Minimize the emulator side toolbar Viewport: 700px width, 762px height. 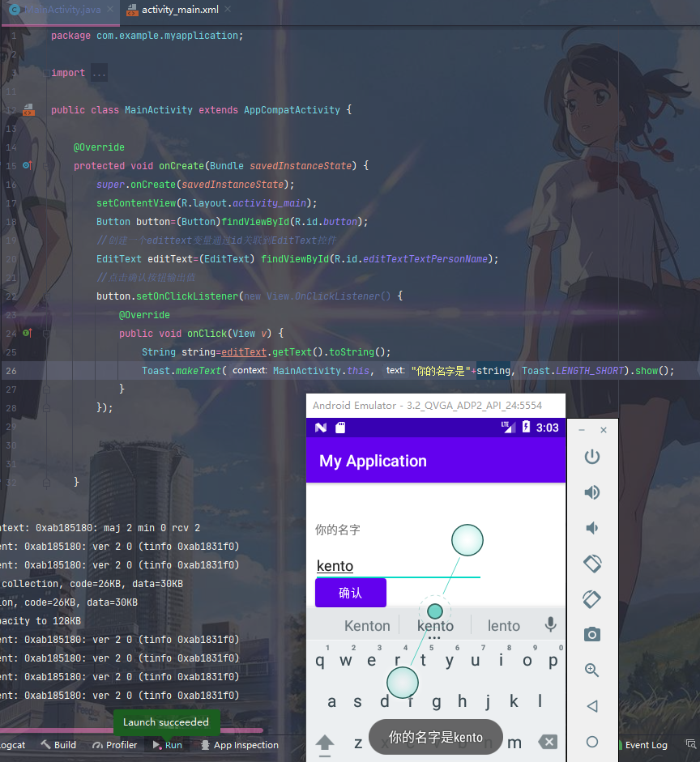pyautogui.click(x=582, y=430)
